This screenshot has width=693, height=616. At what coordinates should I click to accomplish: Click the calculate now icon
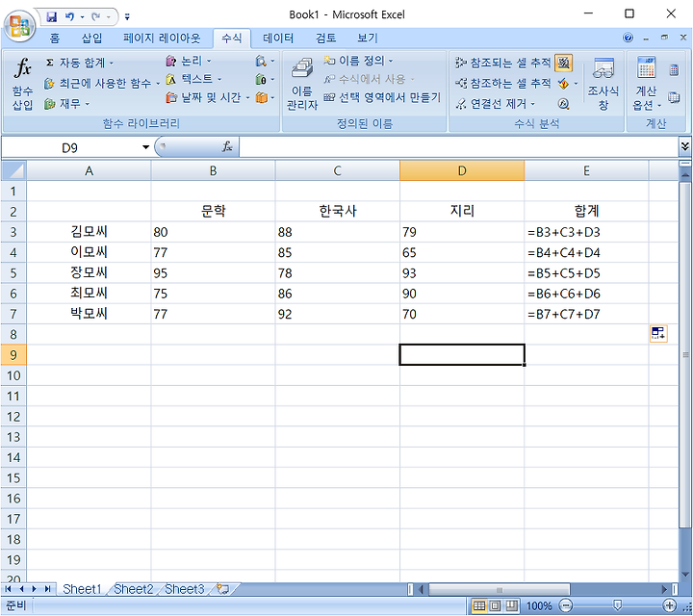point(674,70)
